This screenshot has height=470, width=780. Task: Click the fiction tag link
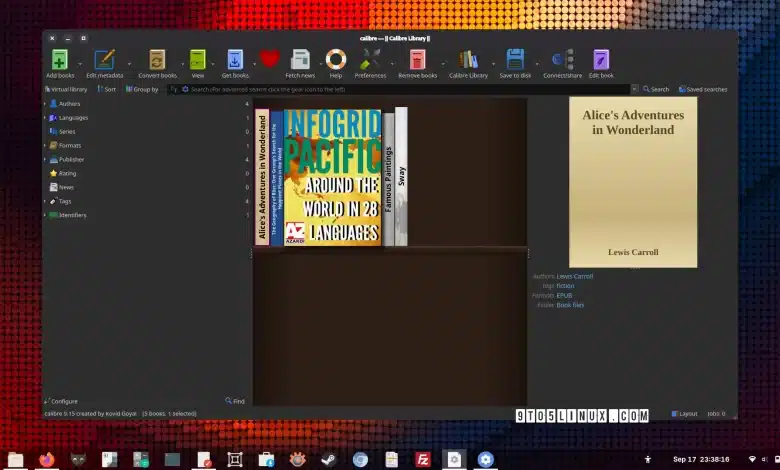pos(565,286)
